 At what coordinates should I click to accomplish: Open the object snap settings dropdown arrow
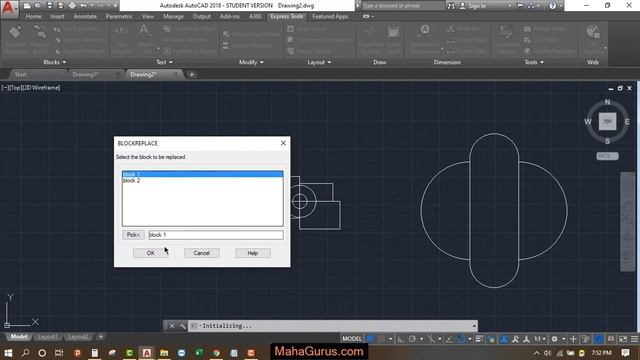click(x=470, y=339)
